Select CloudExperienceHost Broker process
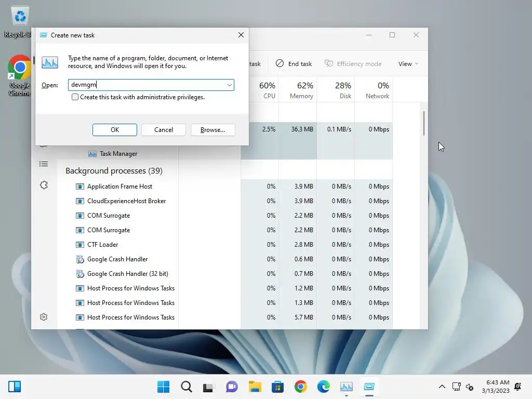 126,201
